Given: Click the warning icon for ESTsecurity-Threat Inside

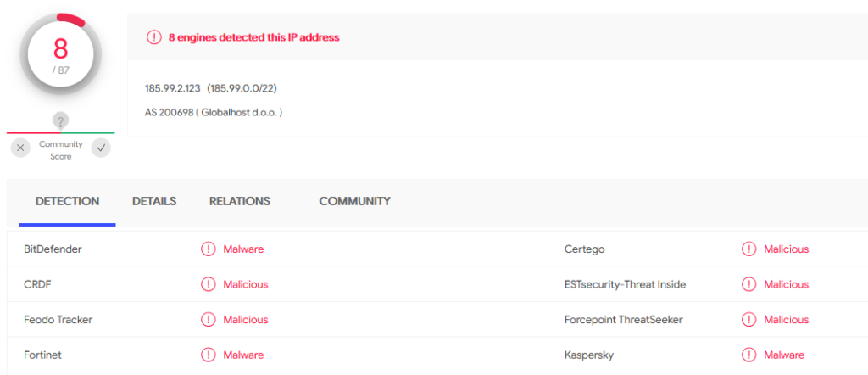Looking at the screenshot, I should (x=748, y=285).
